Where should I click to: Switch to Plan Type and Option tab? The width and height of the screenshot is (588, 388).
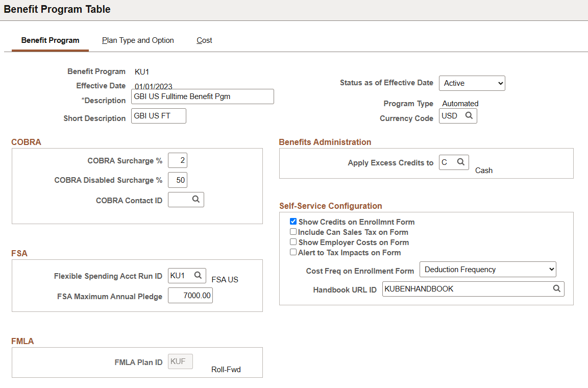tap(138, 40)
